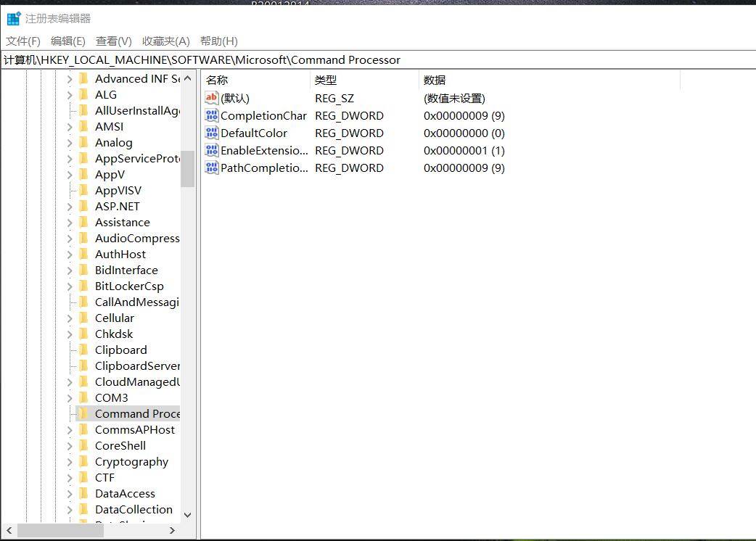The height and width of the screenshot is (541, 756).
Task: Click the tree horizontal scroll right arrow
Action: (x=172, y=530)
